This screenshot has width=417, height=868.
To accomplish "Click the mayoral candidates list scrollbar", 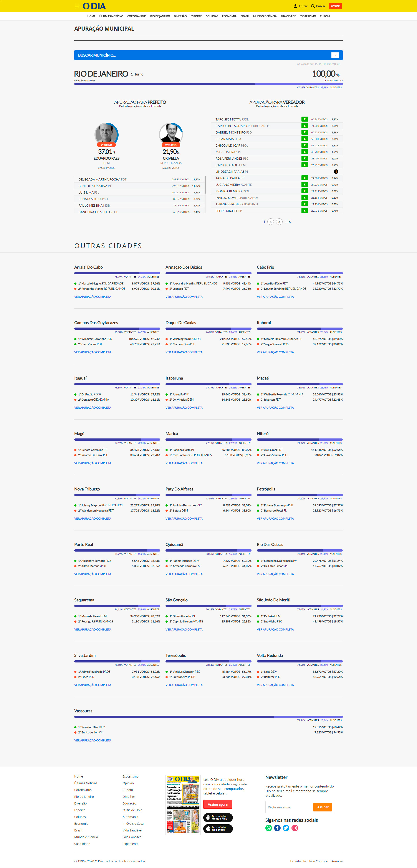I will pyautogui.click(x=205, y=185).
